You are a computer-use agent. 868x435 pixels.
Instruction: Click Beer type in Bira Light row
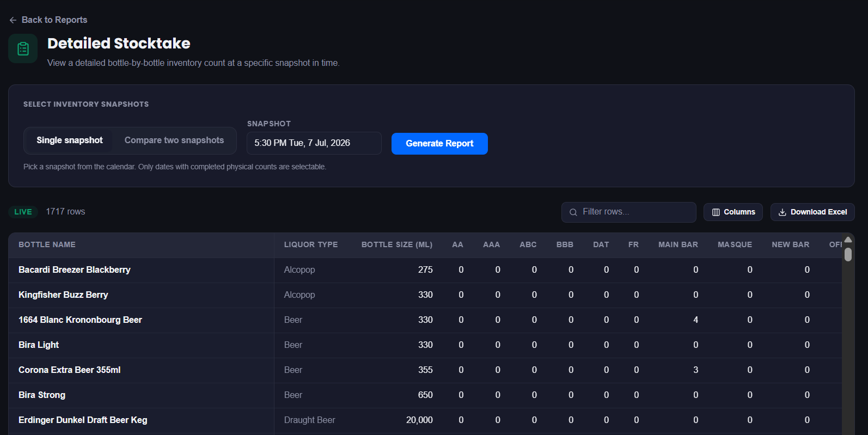[x=293, y=345]
